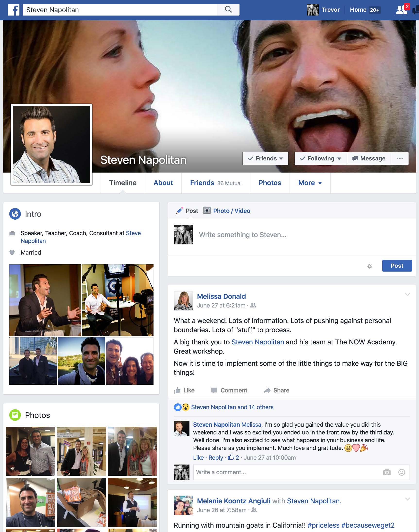
Task: Open friend requests notification icon
Action: [402, 10]
